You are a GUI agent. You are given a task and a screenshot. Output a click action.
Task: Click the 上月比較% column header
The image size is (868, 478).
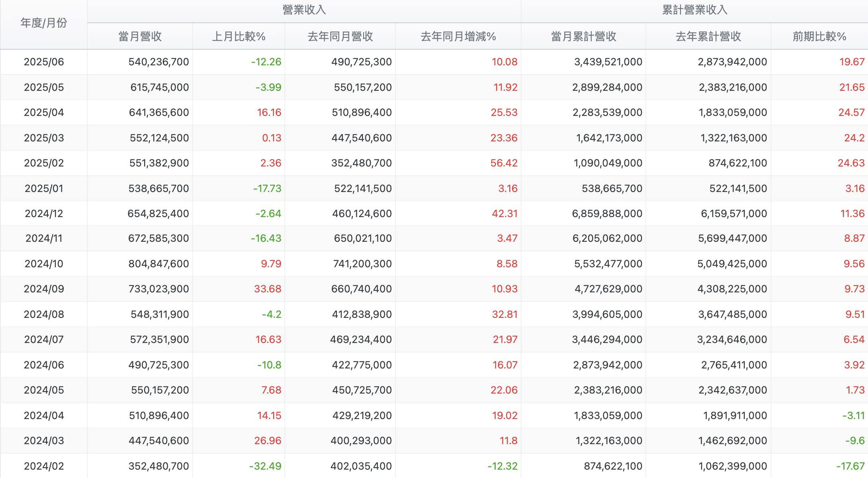pos(239,37)
